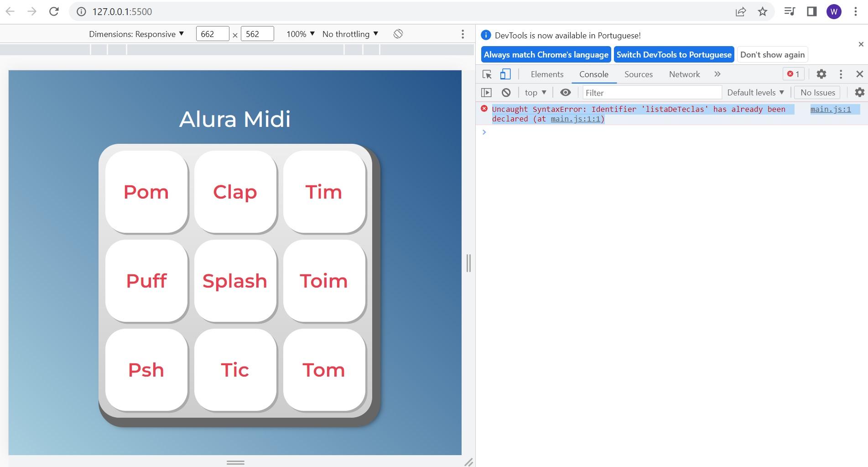Click the red error icon in console
This screenshot has height=467, width=868.
click(484, 109)
